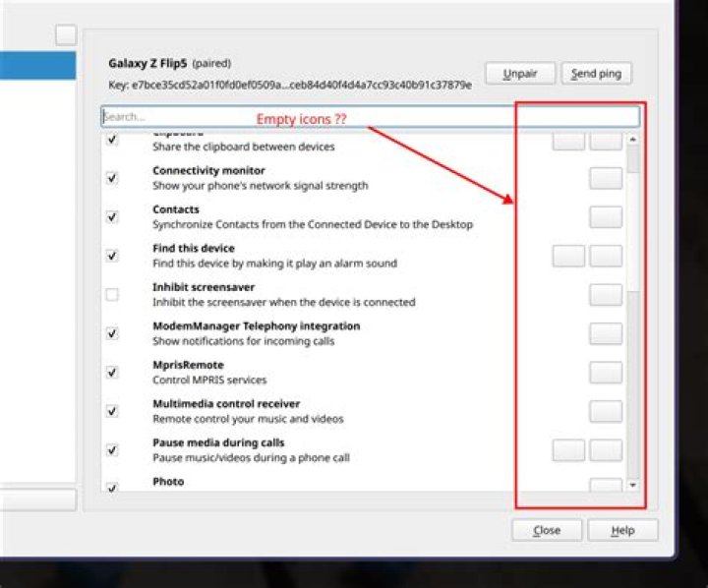The image size is (708, 588).
Task: Click blank icon button in Photo row
Action: (606, 485)
